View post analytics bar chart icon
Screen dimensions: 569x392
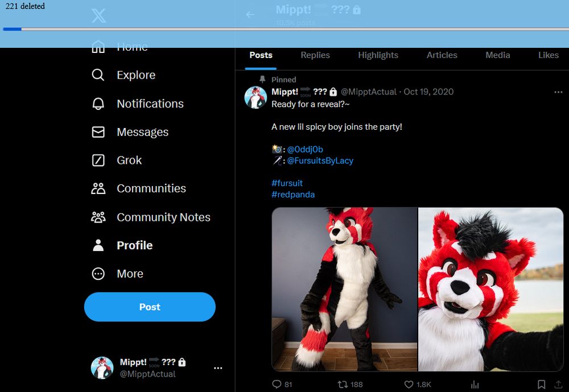(x=475, y=384)
